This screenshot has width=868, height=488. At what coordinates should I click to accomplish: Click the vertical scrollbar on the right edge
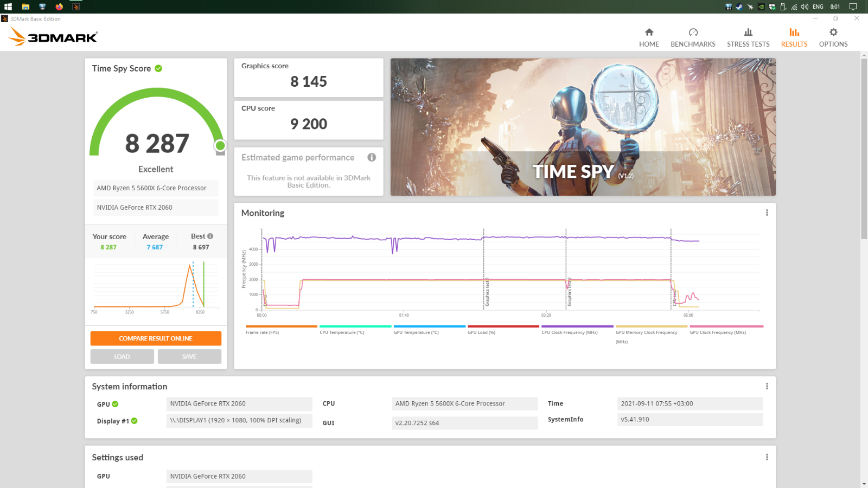pos(864,149)
